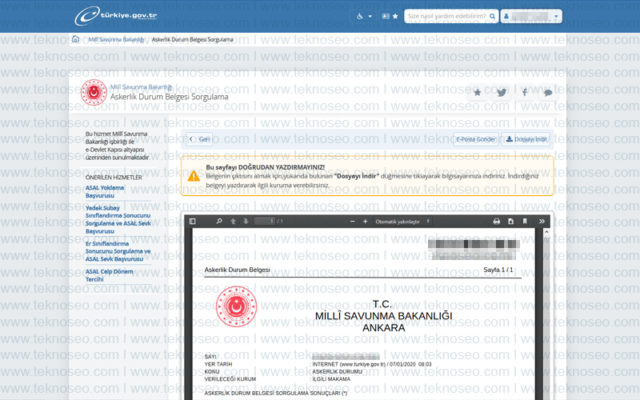Open find-in-document magnifier in PDF toolbar

click(219, 221)
